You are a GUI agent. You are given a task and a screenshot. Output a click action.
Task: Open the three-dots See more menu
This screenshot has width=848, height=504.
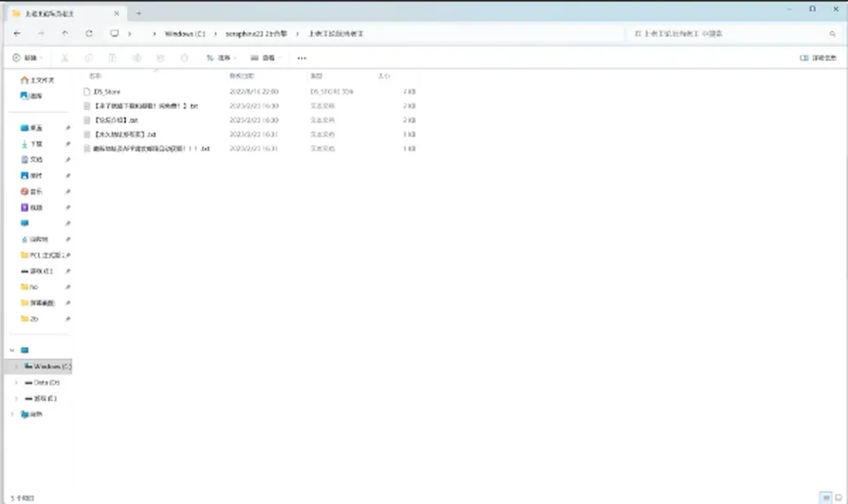click(302, 57)
